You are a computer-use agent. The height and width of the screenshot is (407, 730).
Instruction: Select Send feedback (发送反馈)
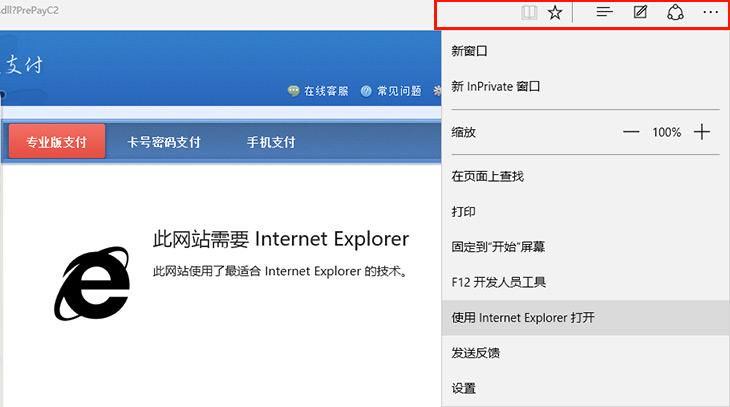[585, 353]
